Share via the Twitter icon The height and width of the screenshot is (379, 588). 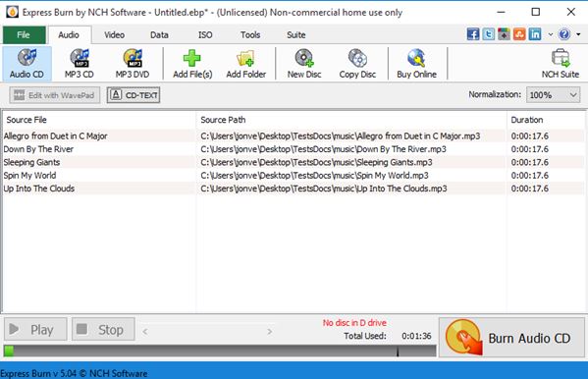(488, 34)
